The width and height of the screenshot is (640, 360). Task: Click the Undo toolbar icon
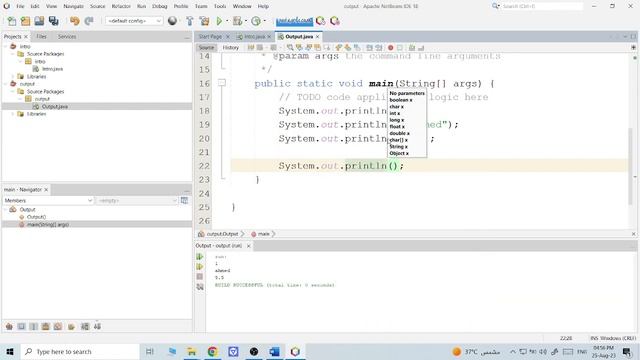click(x=74, y=21)
